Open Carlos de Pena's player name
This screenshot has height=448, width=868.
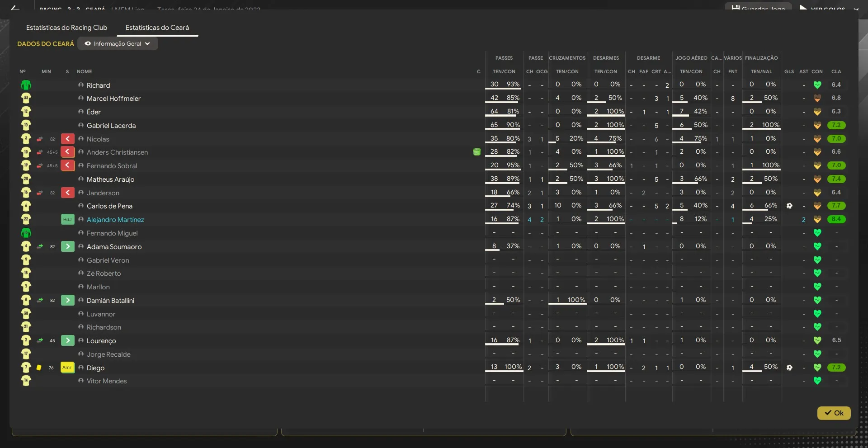(x=109, y=206)
